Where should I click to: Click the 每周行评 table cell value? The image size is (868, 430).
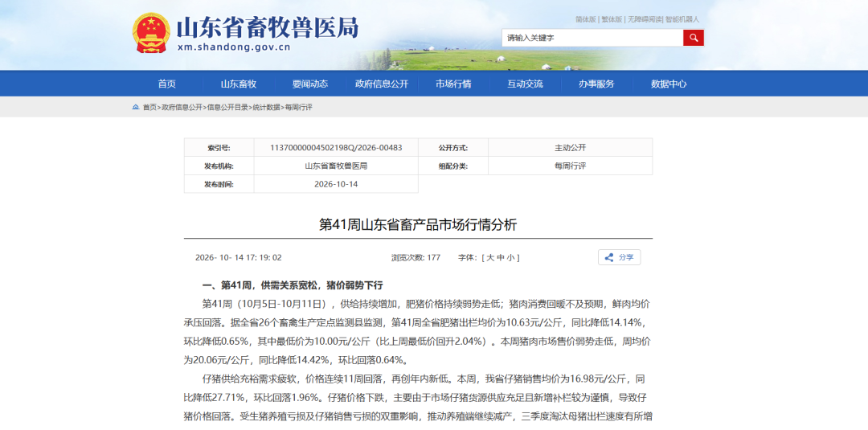click(x=570, y=166)
